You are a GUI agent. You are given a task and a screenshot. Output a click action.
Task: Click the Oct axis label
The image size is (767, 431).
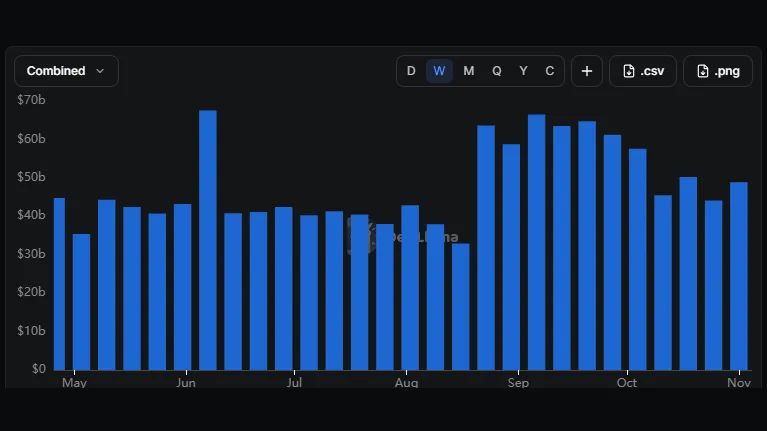click(627, 383)
